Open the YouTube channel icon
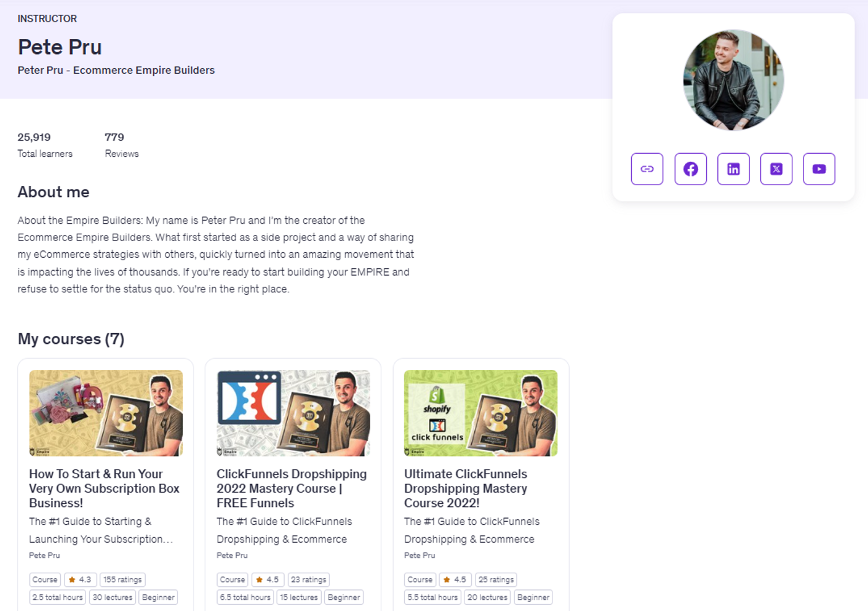 coord(819,169)
